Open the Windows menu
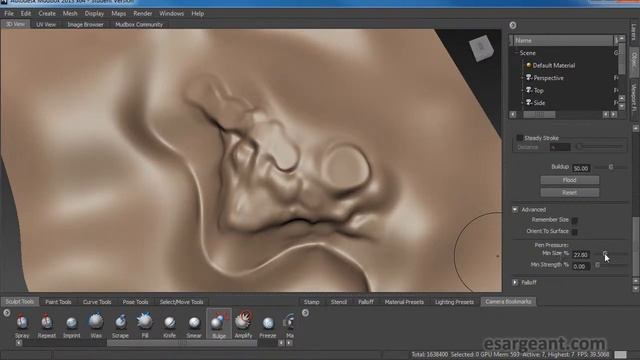The height and width of the screenshot is (360, 640). pyautogui.click(x=171, y=13)
